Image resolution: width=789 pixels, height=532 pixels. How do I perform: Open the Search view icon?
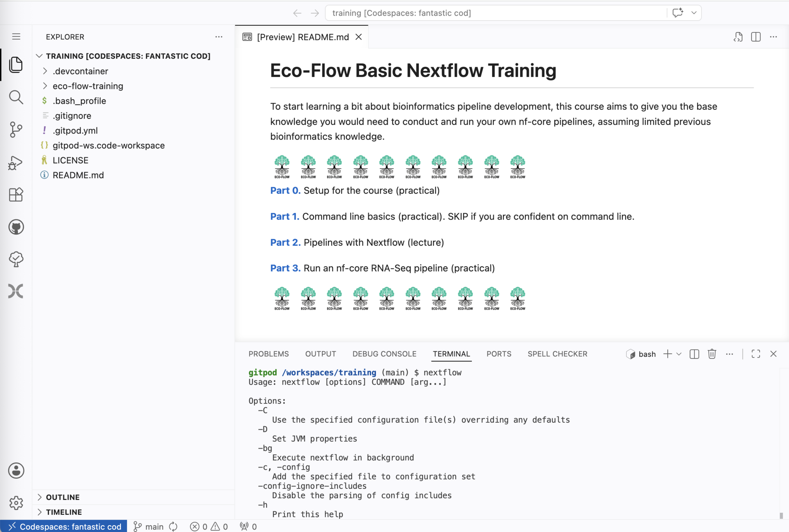pos(16,97)
